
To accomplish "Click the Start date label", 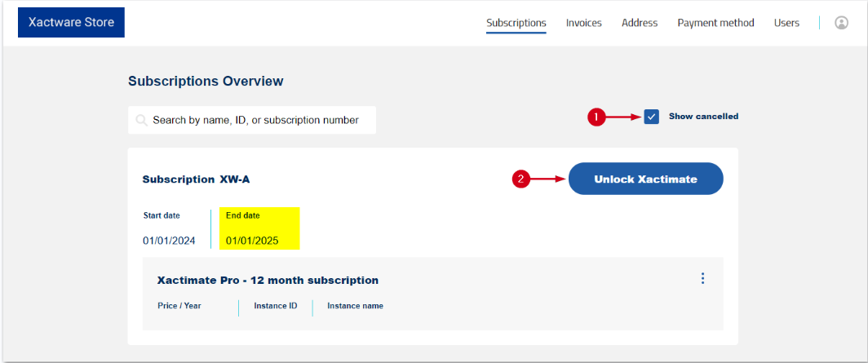I will click(x=162, y=216).
